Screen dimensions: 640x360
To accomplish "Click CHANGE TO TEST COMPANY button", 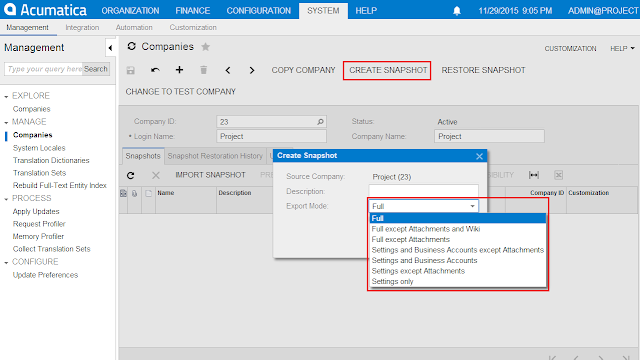I will (180, 92).
